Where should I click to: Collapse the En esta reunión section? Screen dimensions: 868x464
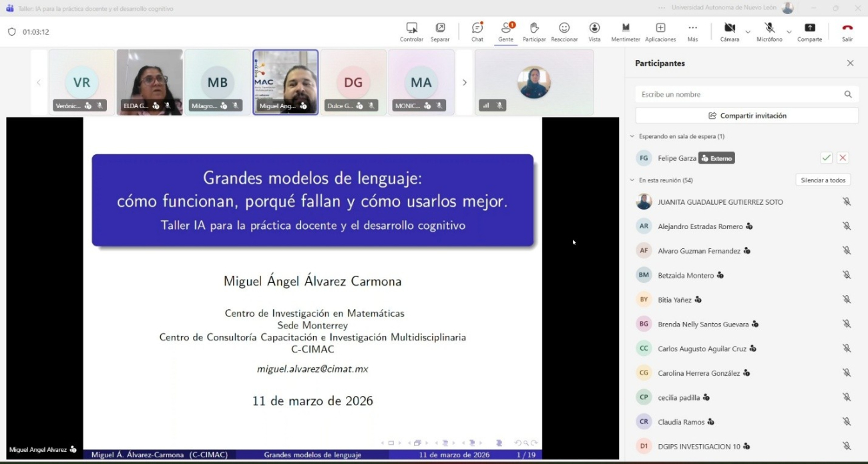[632, 180]
